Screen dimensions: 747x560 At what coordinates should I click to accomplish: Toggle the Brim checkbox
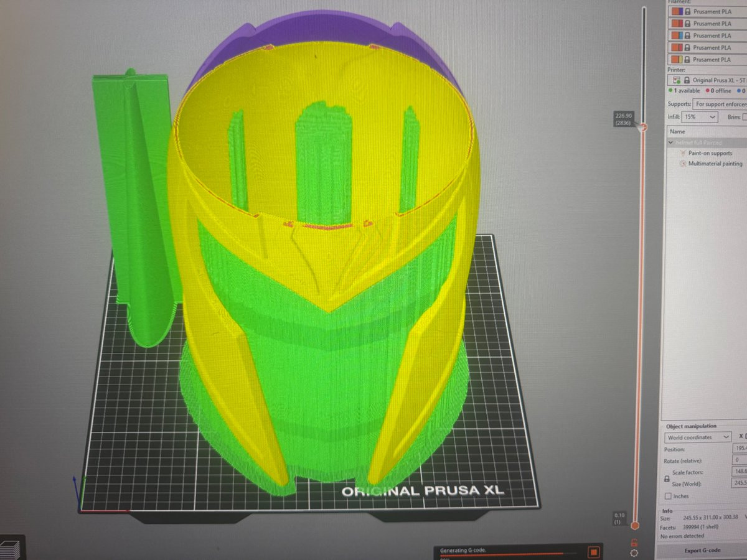coord(745,117)
